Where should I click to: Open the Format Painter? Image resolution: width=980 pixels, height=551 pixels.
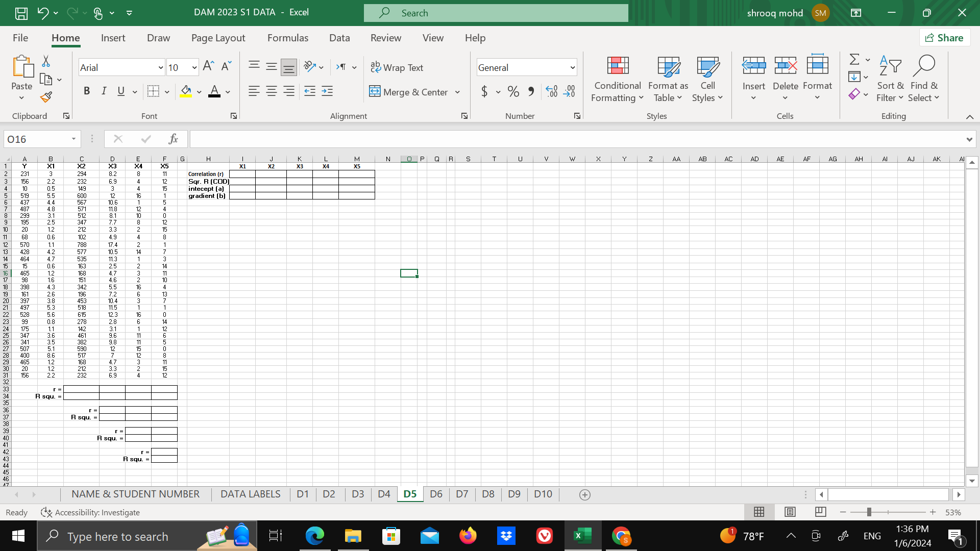click(x=45, y=97)
